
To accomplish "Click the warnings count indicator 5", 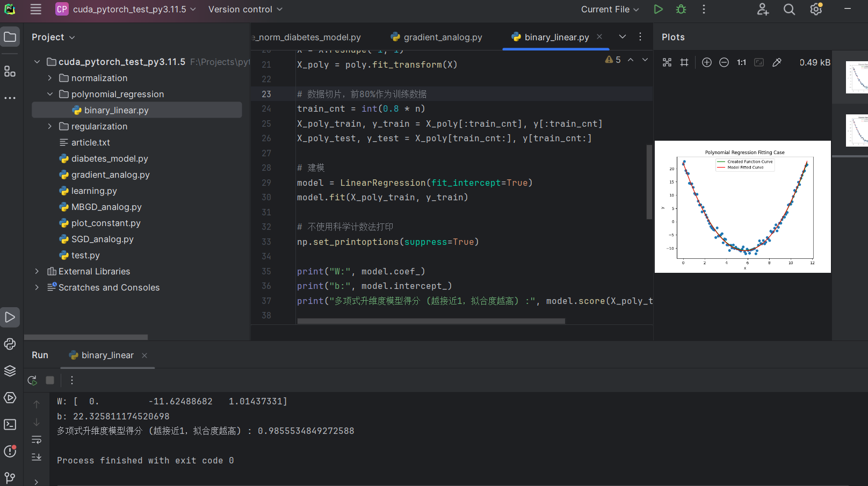I will click(x=613, y=60).
